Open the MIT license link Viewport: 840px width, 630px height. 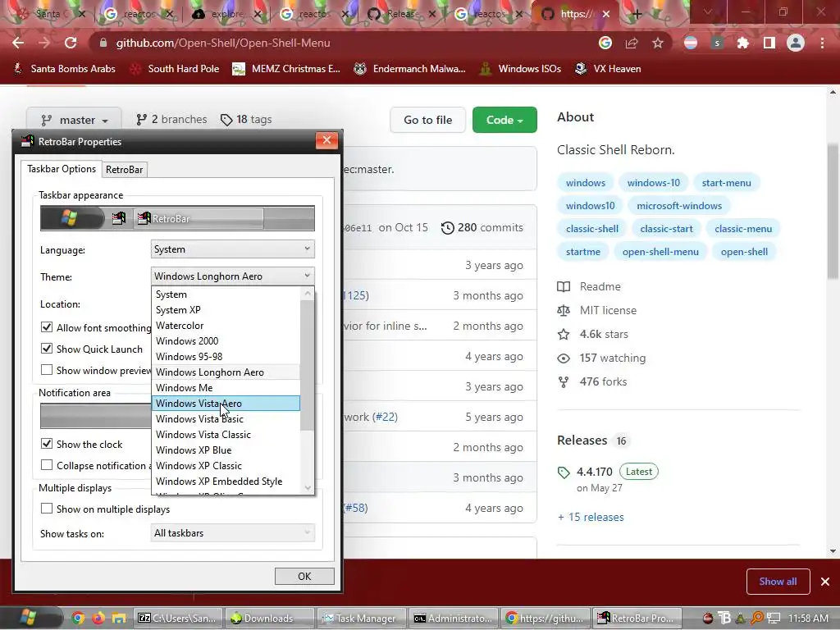point(608,310)
